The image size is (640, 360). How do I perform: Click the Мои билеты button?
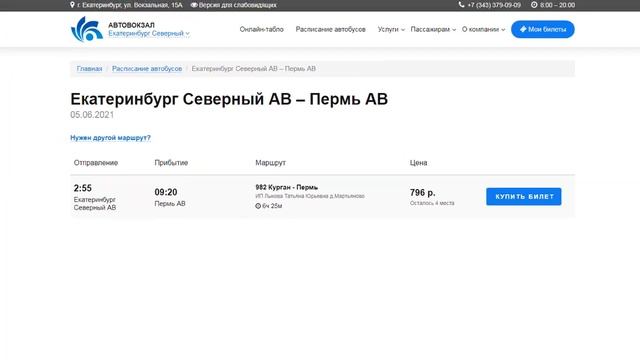pyautogui.click(x=542, y=29)
